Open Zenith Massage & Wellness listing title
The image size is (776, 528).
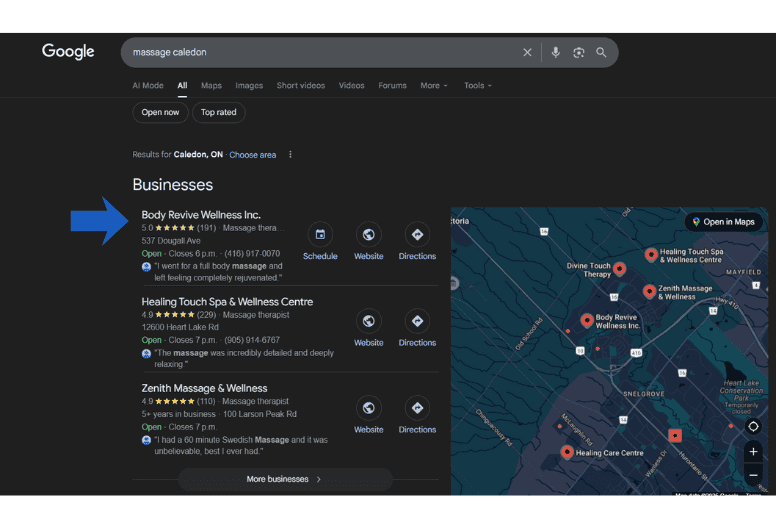point(204,388)
